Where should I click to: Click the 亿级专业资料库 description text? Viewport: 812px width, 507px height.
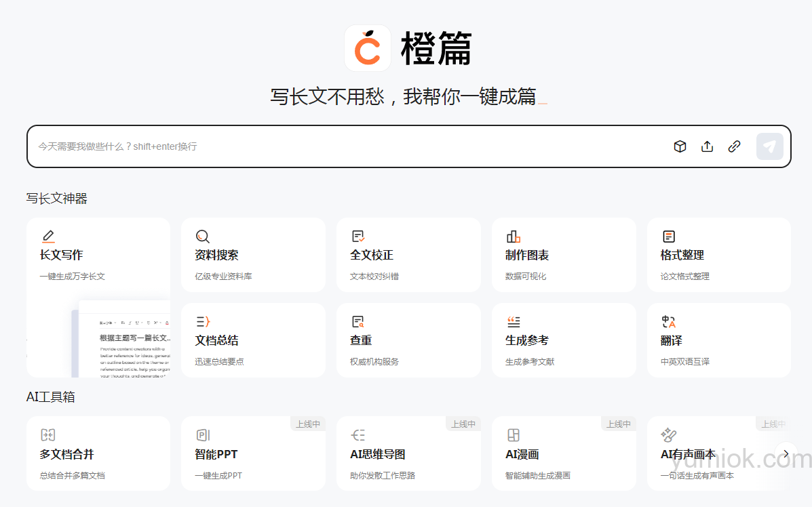pos(223,277)
